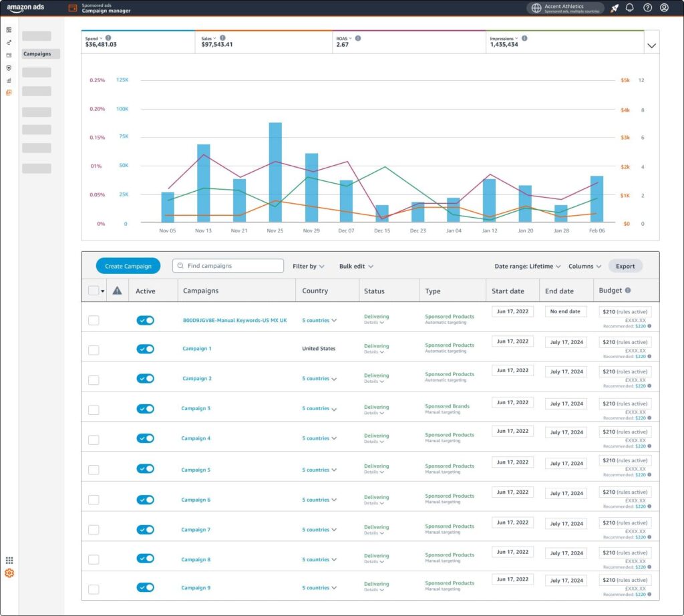Select the Campaigns tab in the sidebar
684x616 pixels.
[x=37, y=53]
